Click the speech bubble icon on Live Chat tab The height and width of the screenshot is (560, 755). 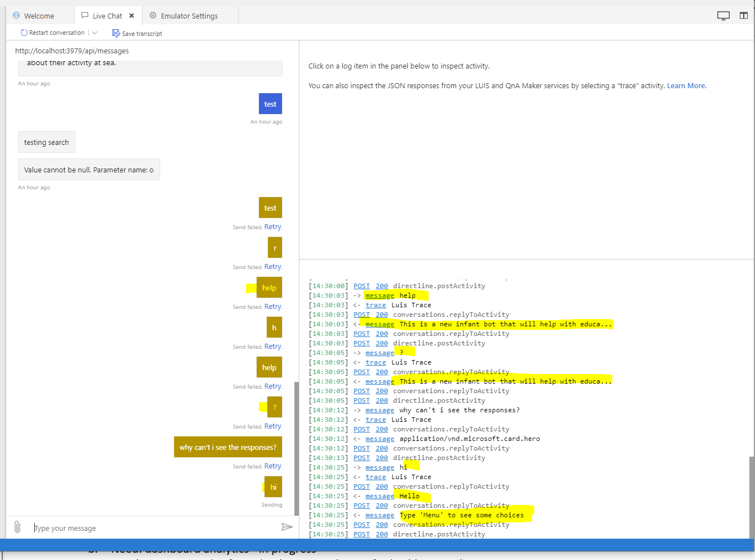pos(84,15)
